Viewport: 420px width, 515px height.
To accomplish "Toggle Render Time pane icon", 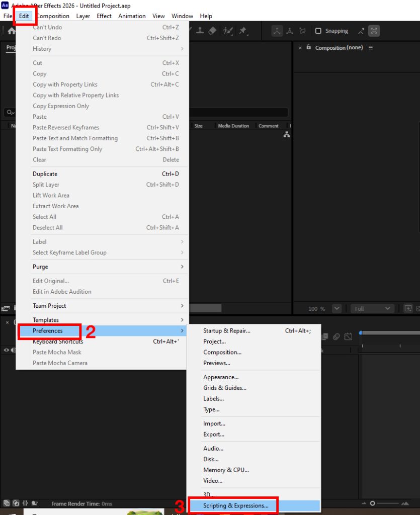I will coord(34,503).
